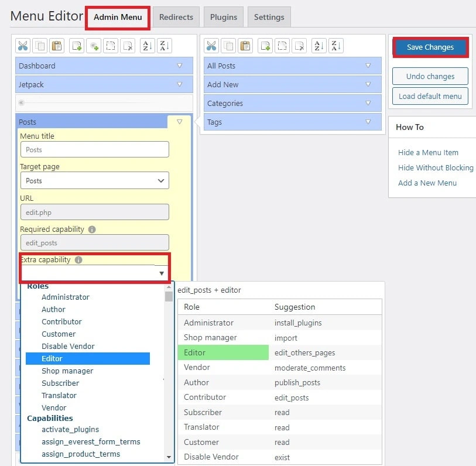476x466 pixels.
Task: Click the Extra capability info icon
Action: point(78,260)
